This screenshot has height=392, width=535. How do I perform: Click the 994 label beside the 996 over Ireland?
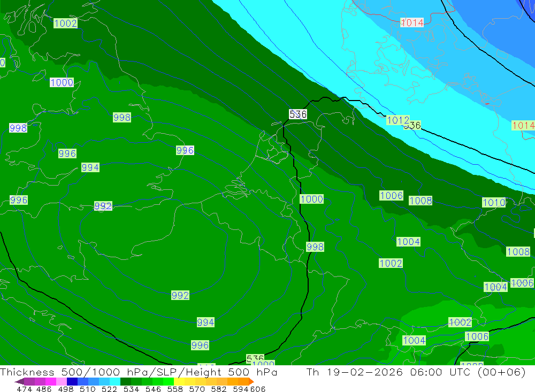90,167
